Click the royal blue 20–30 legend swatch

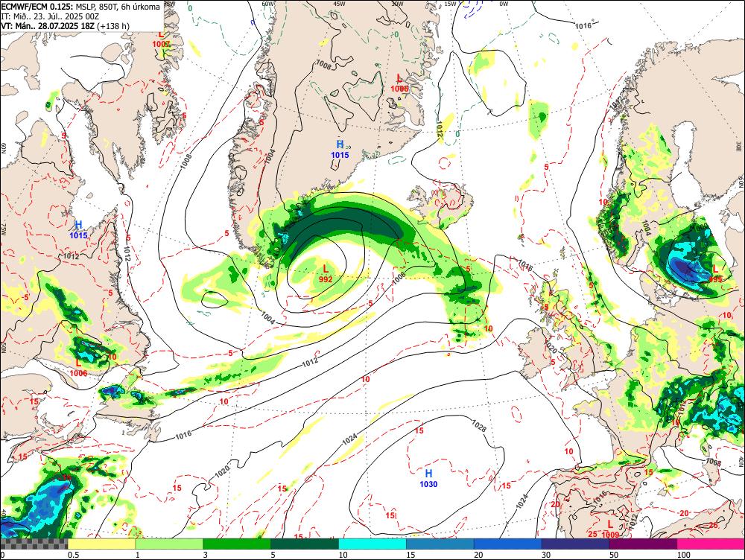508,544
